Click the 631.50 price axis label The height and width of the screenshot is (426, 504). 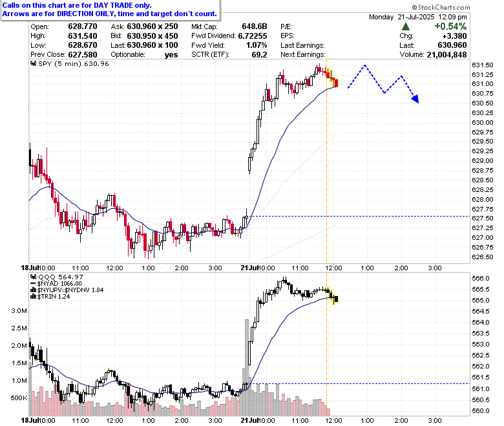click(482, 65)
